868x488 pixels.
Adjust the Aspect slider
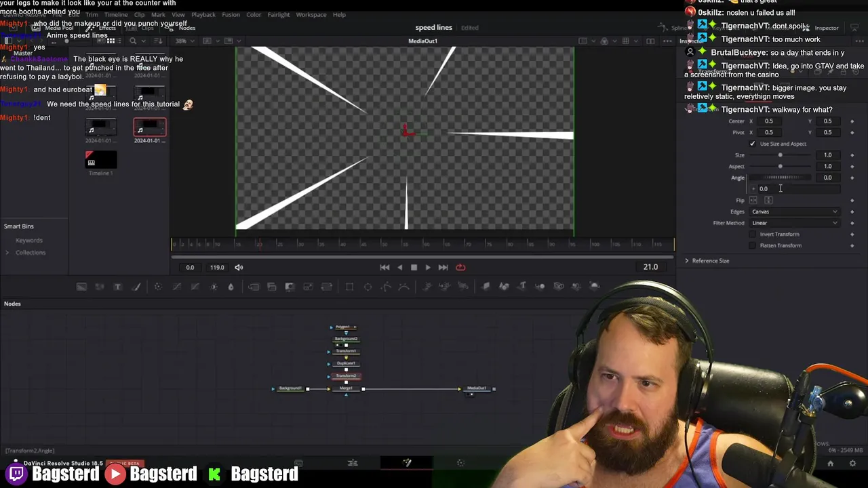(780, 167)
